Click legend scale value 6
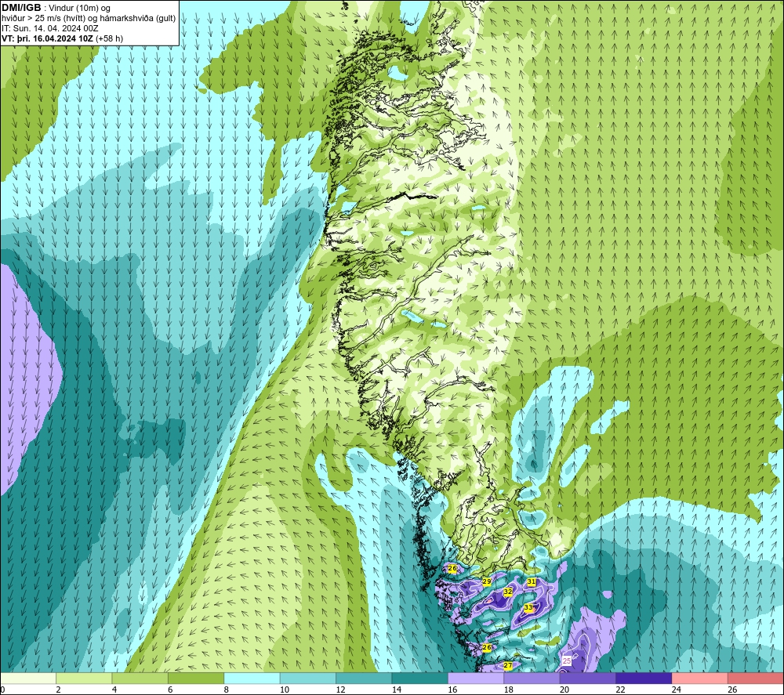This screenshot has width=784, height=695. [170, 690]
